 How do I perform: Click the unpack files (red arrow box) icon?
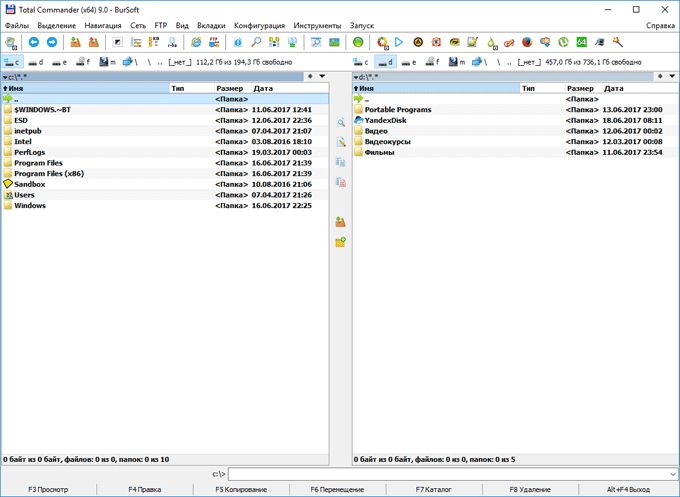pos(93,42)
